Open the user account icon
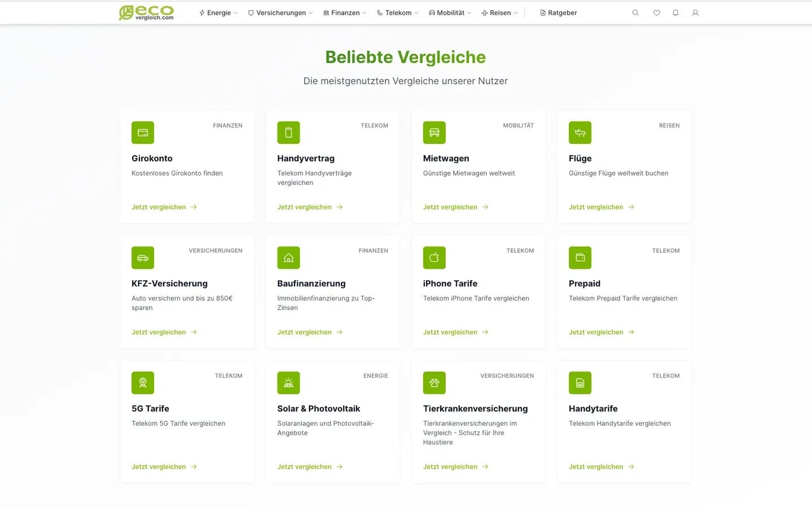The height and width of the screenshot is (508, 812). [695, 12]
